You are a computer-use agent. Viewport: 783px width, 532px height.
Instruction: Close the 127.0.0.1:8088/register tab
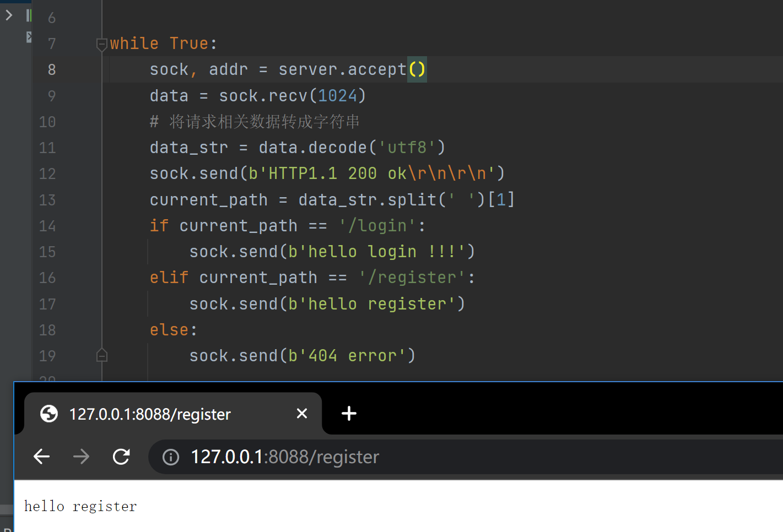(302, 414)
